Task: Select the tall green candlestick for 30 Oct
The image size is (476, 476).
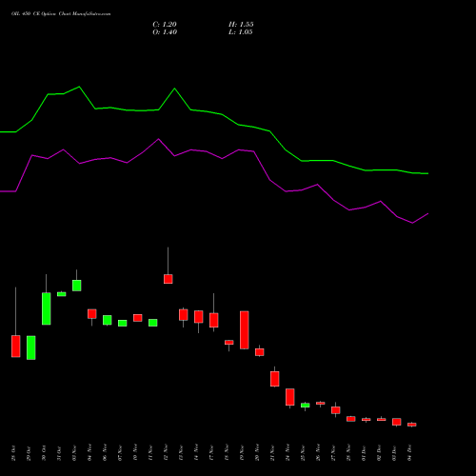Action: pyautogui.click(x=47, y=308)
